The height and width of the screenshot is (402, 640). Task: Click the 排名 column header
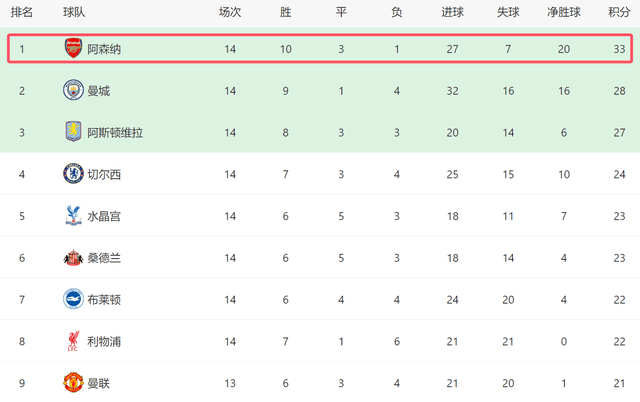click(21, 12)
